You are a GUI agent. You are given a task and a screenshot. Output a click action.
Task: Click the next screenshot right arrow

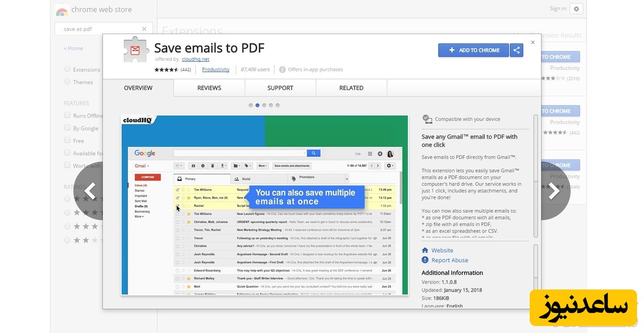pos(553,191)
